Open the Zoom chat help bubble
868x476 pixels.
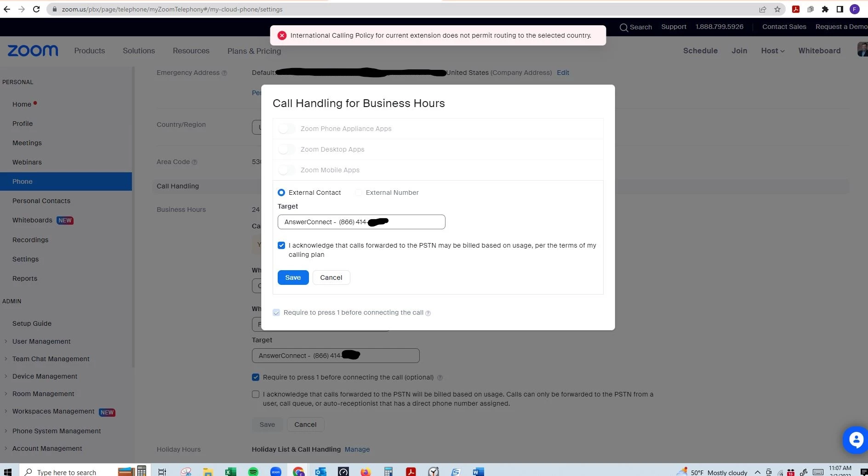click(856, 440)
